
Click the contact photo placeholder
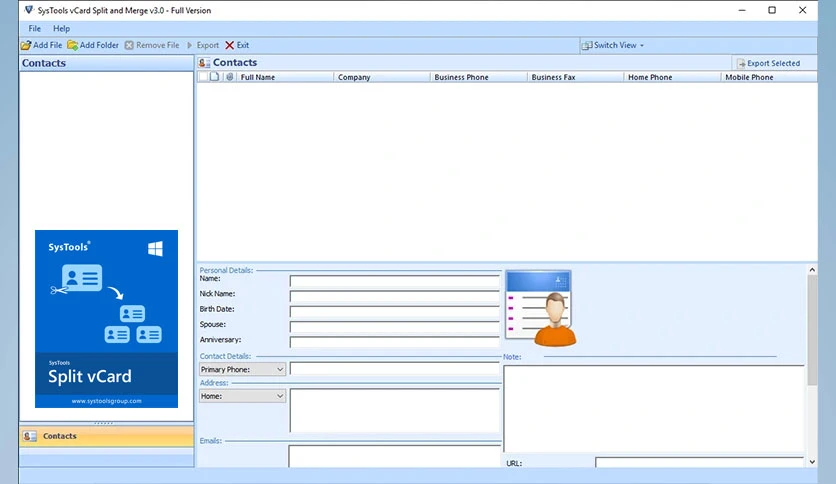pos(541,309)
